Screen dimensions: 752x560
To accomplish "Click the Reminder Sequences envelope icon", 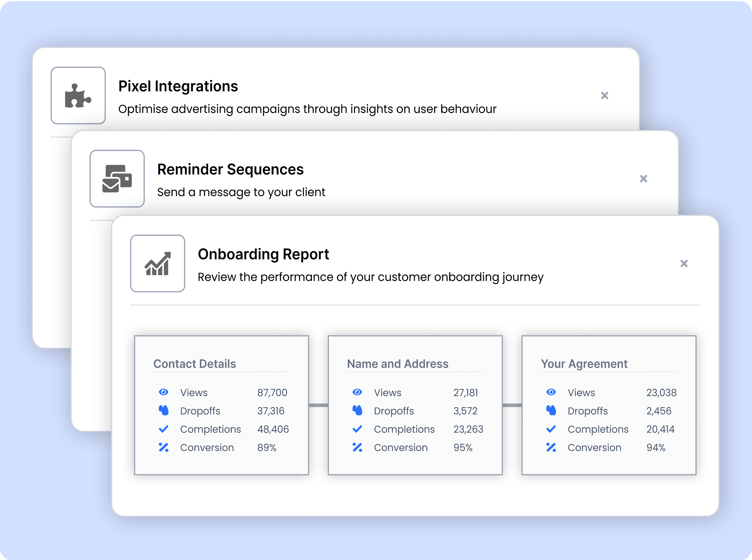I will [x=117, y=179].
